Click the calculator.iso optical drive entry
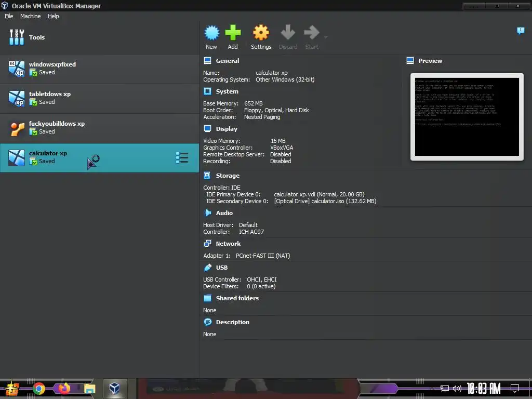This screenshot has width=532, height=399. pos(325,201)
